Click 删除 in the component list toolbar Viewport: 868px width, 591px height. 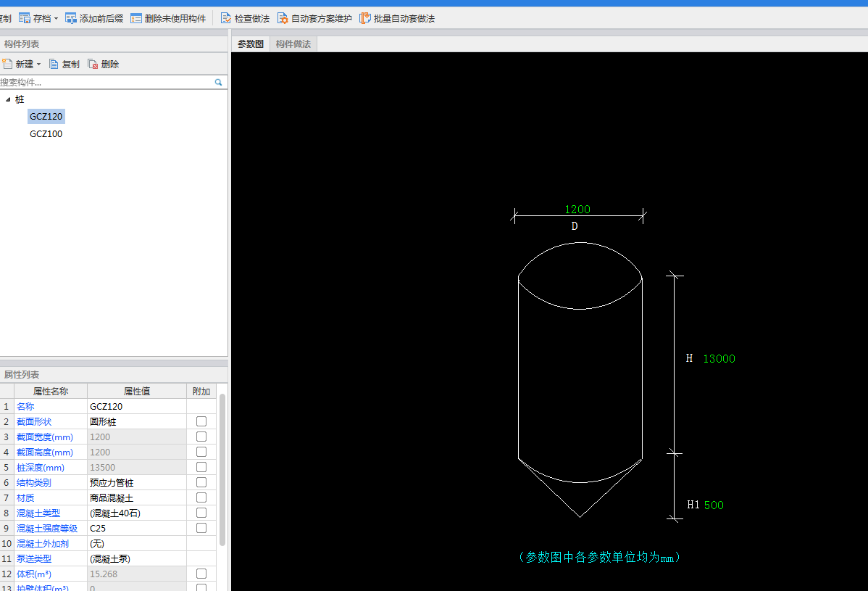click(x=104, y=65)
